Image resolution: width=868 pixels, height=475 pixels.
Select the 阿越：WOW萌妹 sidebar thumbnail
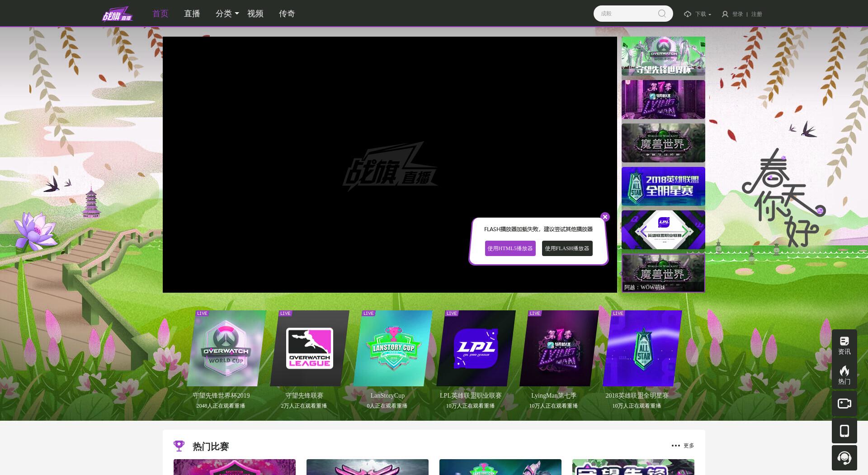tap(663, 273)
